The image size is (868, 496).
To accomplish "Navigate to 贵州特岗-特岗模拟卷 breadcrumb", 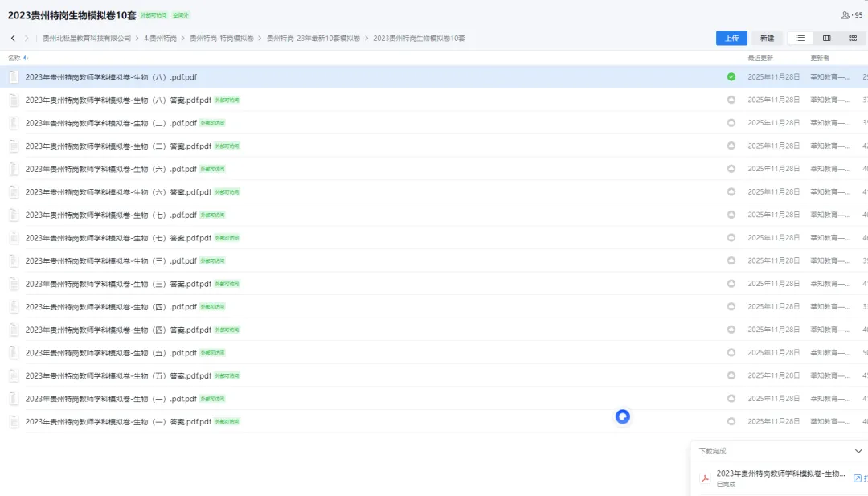I will click(x=222, y=39).
